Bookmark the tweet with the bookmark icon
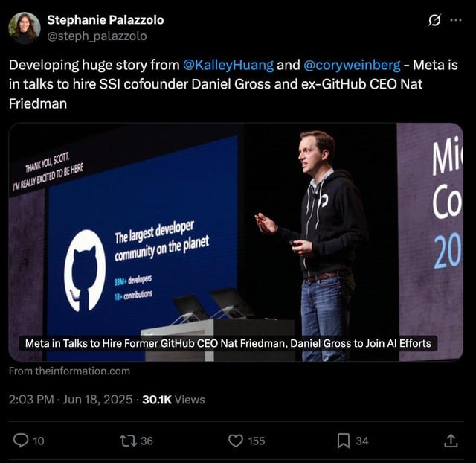The image size is (476, 463). 344,441
